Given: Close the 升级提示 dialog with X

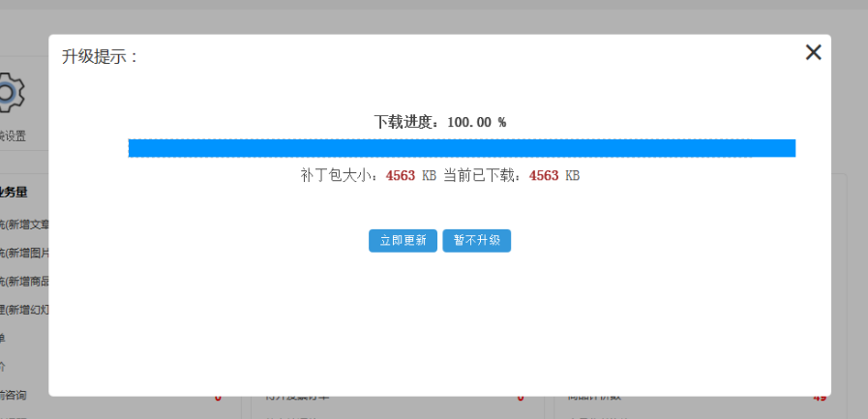Looking at the screenshot, I should click(813, 53).
